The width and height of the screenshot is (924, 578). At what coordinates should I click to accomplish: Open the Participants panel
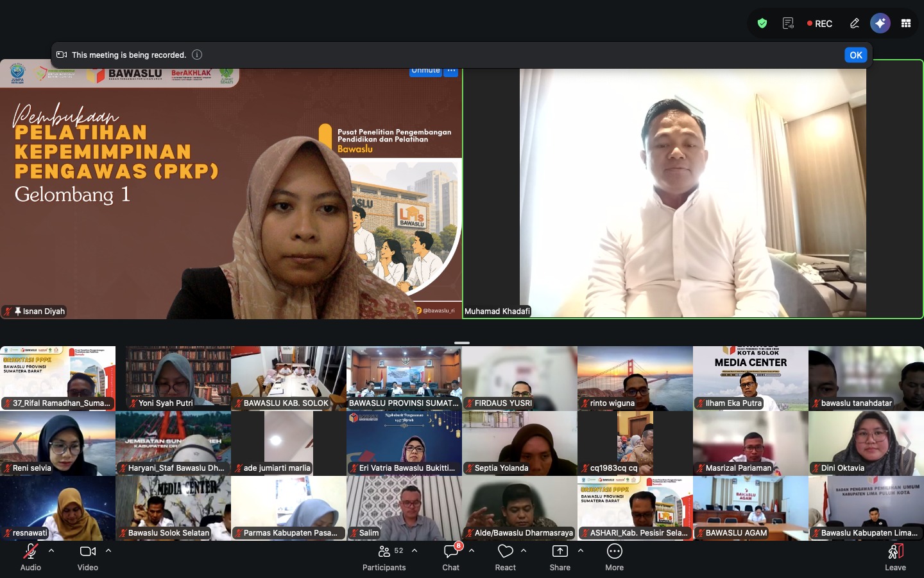(384, 557)
